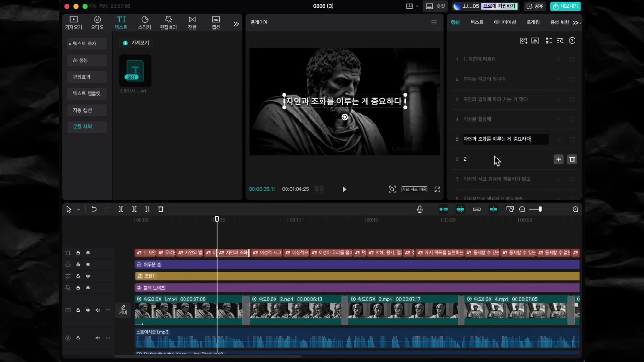Click the delete-left trim tool
The image size is (644, 362).
134,209
